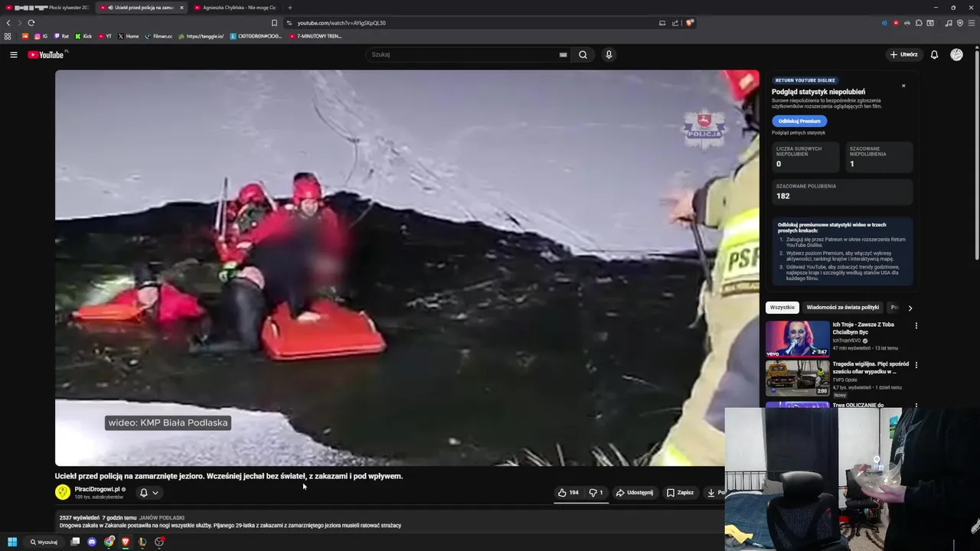
Task: Click the browser address bar URL
Action: tap(341, 23)
